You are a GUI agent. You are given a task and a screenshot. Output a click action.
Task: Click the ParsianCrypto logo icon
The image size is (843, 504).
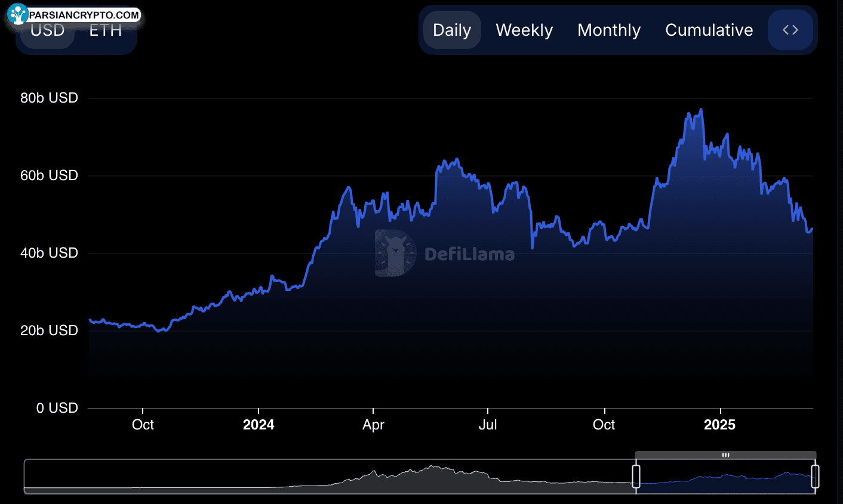pyautogui.click(x=18, y=14)
